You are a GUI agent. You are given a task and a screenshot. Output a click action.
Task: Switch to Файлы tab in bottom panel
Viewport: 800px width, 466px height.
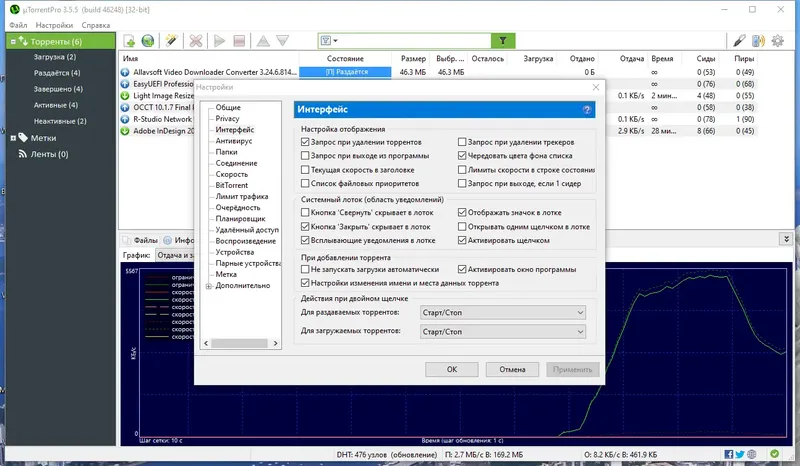click(141, 240)
